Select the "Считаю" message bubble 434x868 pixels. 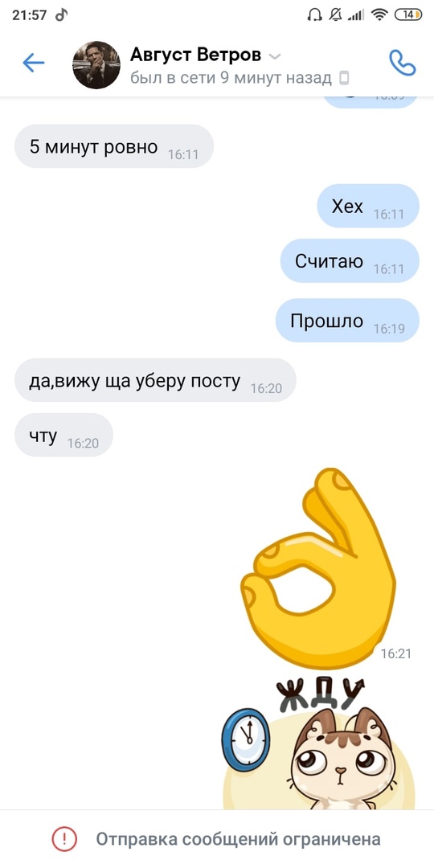click(350, 260)
